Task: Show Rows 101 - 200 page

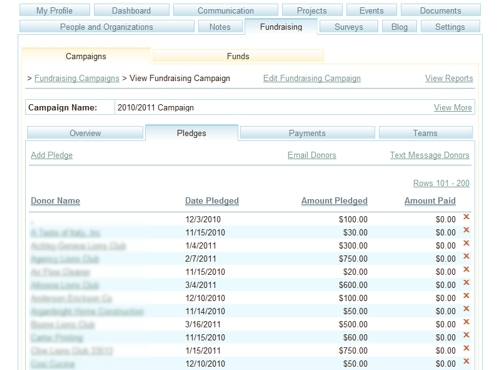Action: point(441,183)
